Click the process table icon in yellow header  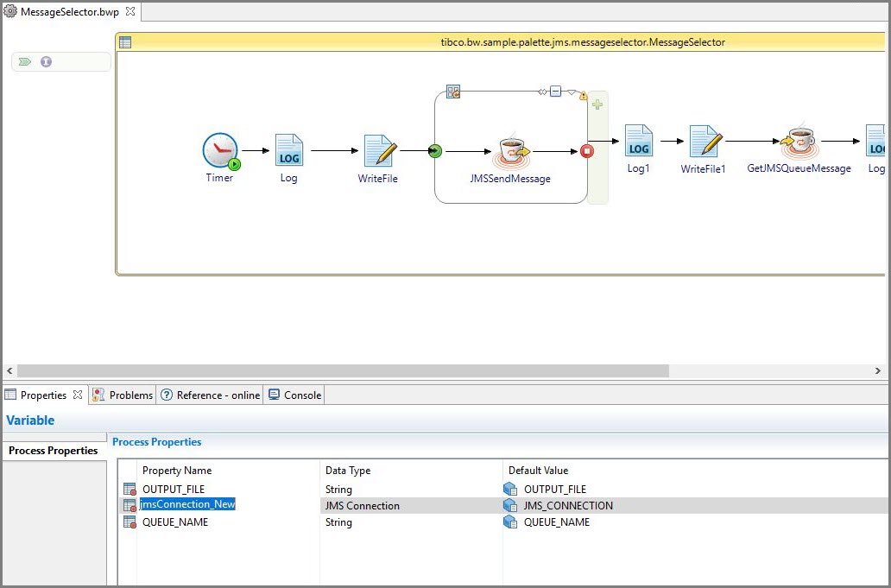[x=125, y=42]
